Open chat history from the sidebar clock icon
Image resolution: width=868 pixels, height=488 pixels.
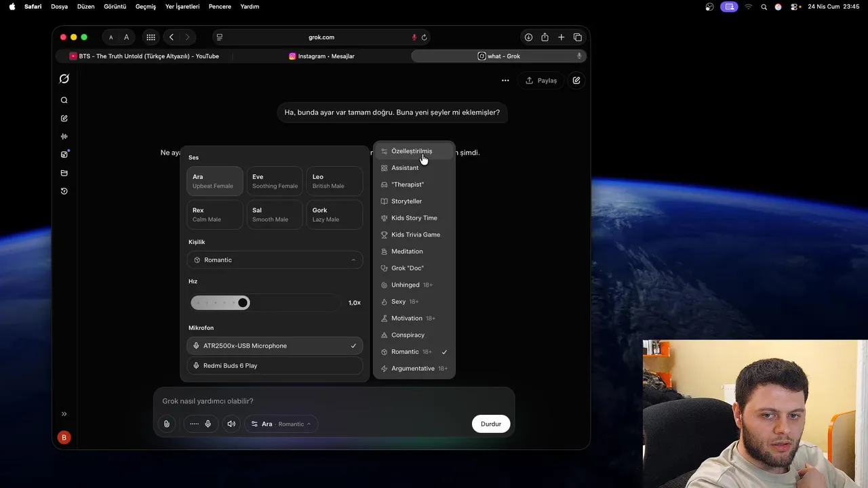pos(64,191)
